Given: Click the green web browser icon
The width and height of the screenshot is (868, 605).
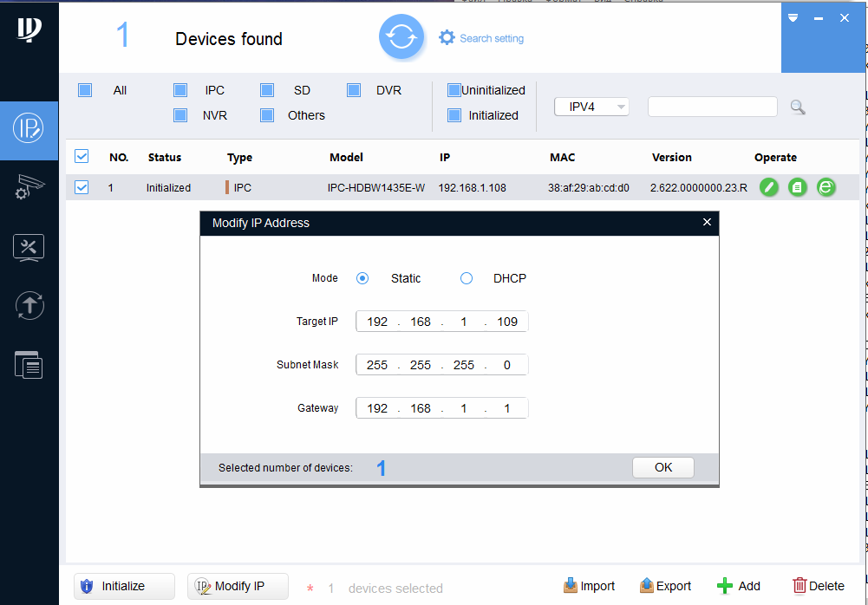Looking at the screenshot, I should click(826, 187).
